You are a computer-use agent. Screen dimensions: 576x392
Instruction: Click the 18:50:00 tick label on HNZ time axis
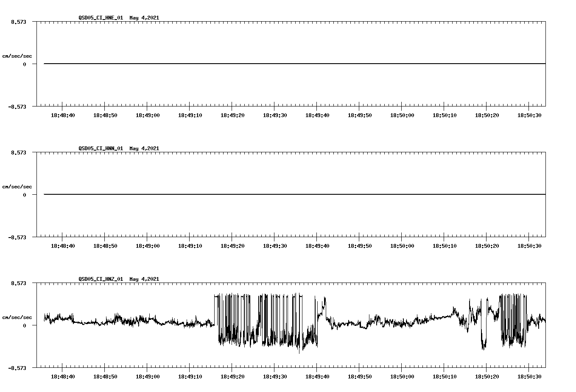(x=403, y=376)
